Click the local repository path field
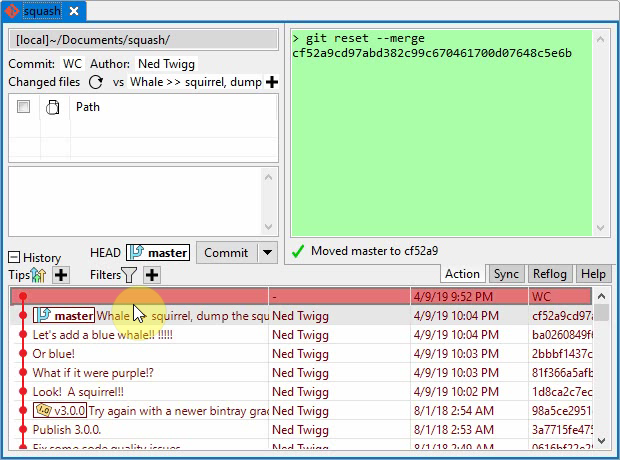 (x=144, y=40)
